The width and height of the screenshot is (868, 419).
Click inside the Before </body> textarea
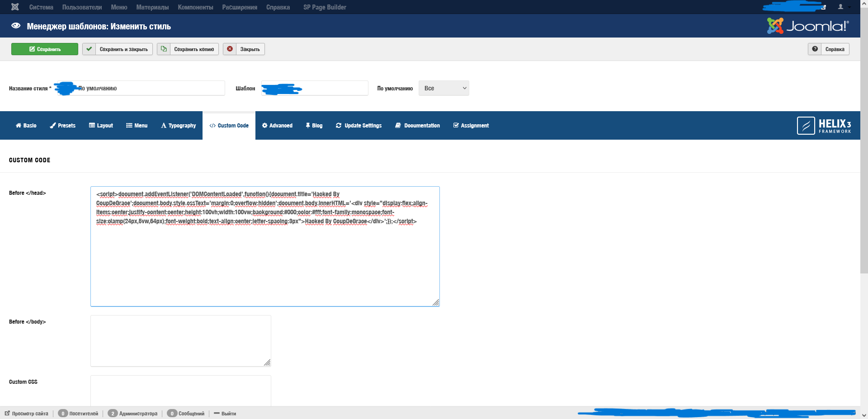181,341
